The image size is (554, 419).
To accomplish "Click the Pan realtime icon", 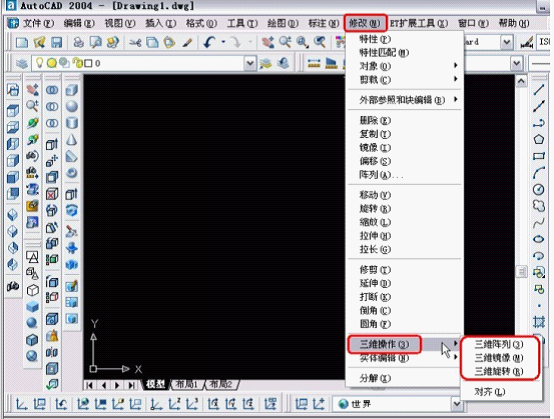I will 268,43.
